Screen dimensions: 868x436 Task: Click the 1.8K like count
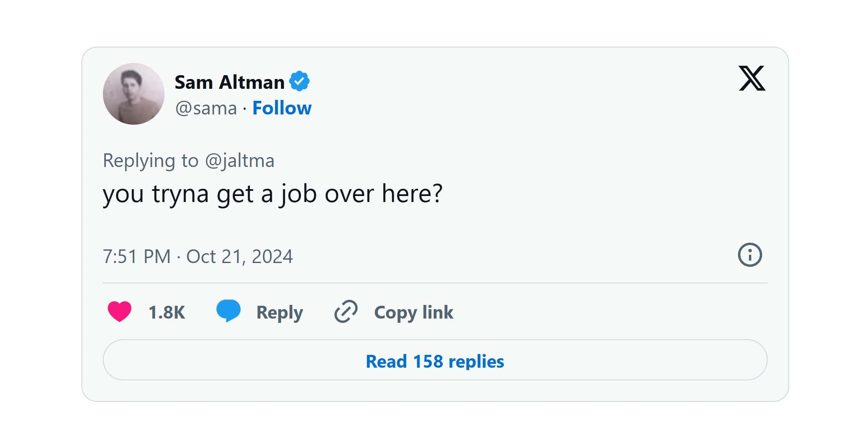166,312
